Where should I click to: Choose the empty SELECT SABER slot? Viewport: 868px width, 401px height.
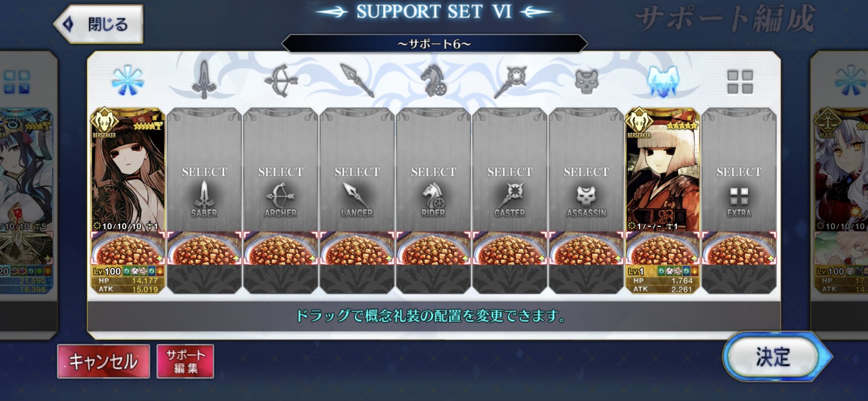tap(204, 169)
